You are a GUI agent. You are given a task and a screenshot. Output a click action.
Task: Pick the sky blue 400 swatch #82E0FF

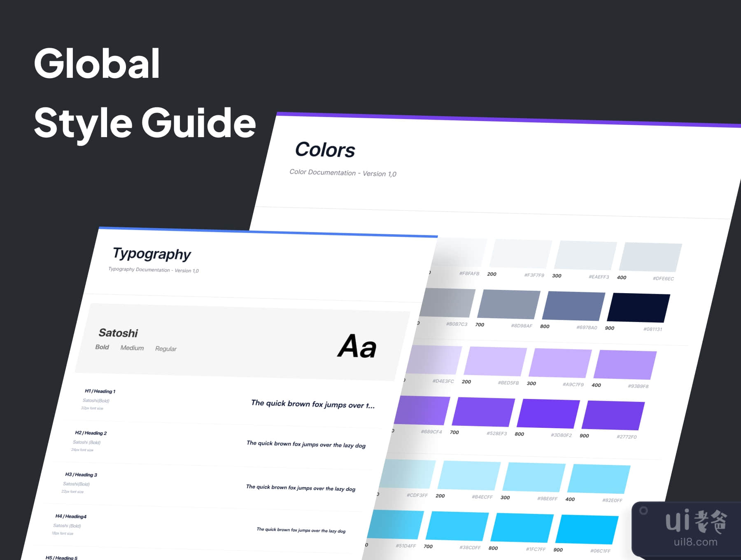pos(599,479)
